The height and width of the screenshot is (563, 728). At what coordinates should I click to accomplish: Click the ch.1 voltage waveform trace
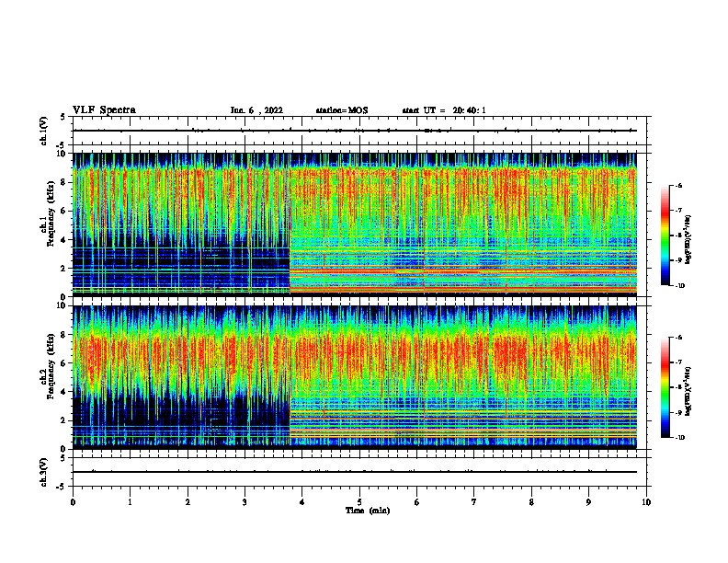(354, 131)
